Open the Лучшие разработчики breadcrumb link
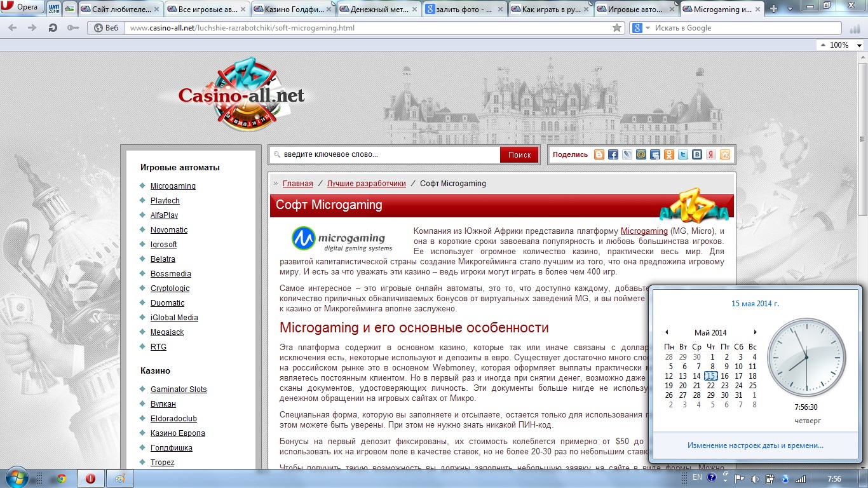Image resolution: width=868 pixels, height=488 pixels. point(367,184)
